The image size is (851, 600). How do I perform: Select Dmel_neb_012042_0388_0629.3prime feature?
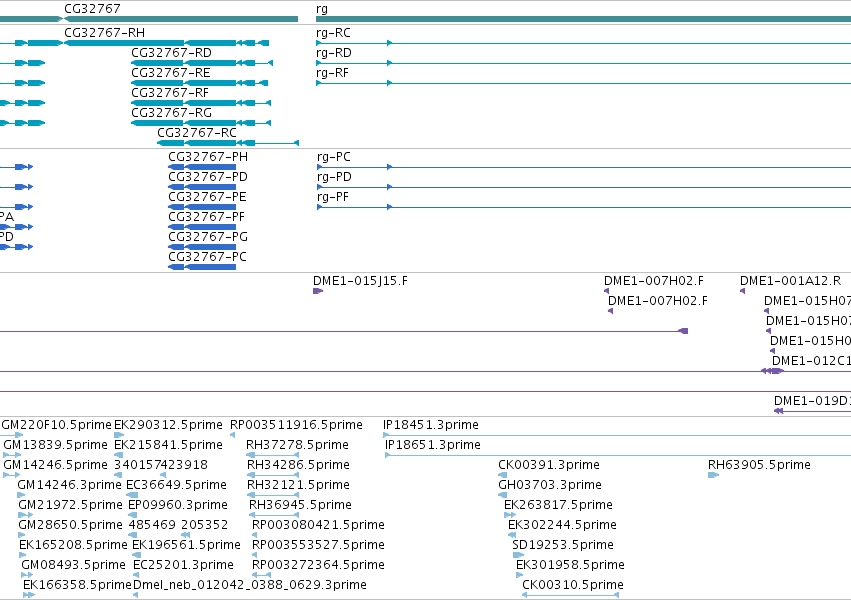click(250, 585)
